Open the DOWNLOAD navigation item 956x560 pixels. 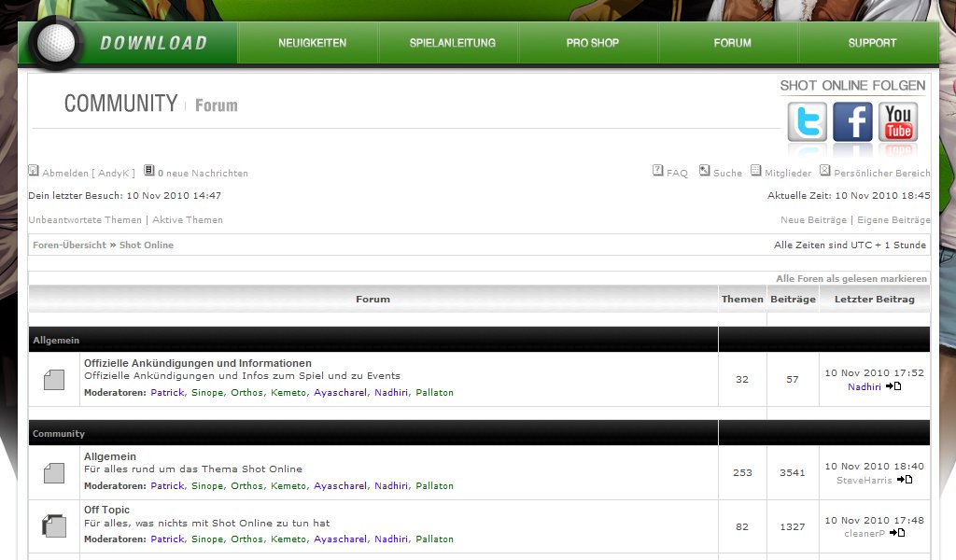(x=154, y=43)
